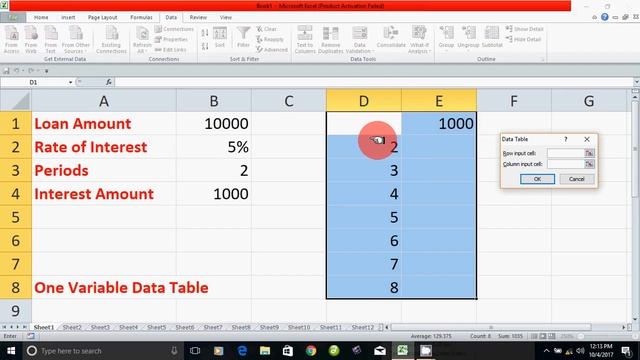Switch to the Sheet5 tab
The width and height of the screenshot is (640, 360).
[156, 327]
